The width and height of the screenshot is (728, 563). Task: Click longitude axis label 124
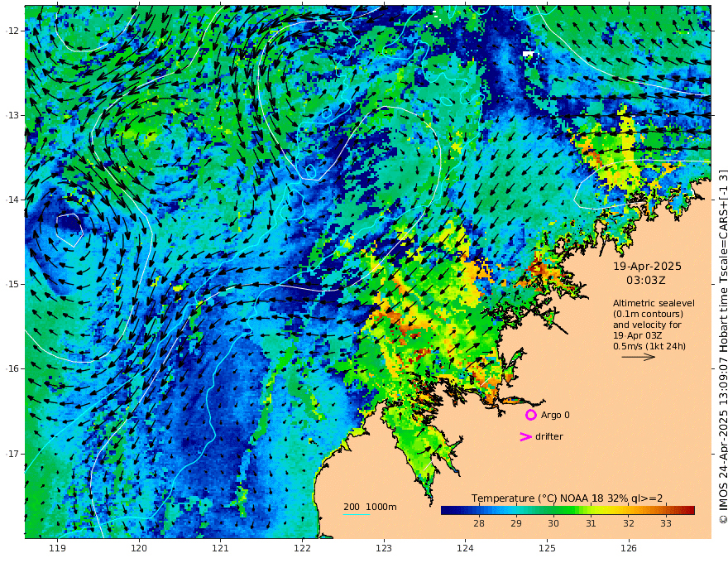[x=465, y=548]
